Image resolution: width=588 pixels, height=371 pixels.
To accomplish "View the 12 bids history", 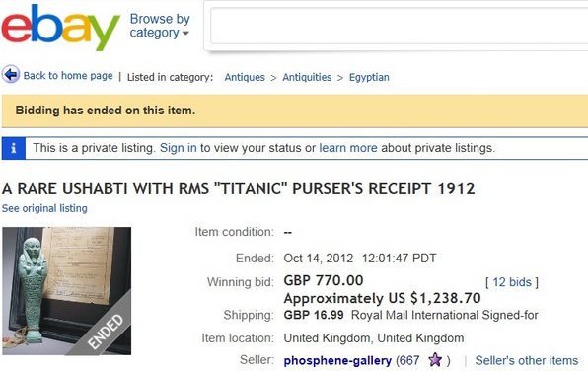I will click(x=512, y=282).
